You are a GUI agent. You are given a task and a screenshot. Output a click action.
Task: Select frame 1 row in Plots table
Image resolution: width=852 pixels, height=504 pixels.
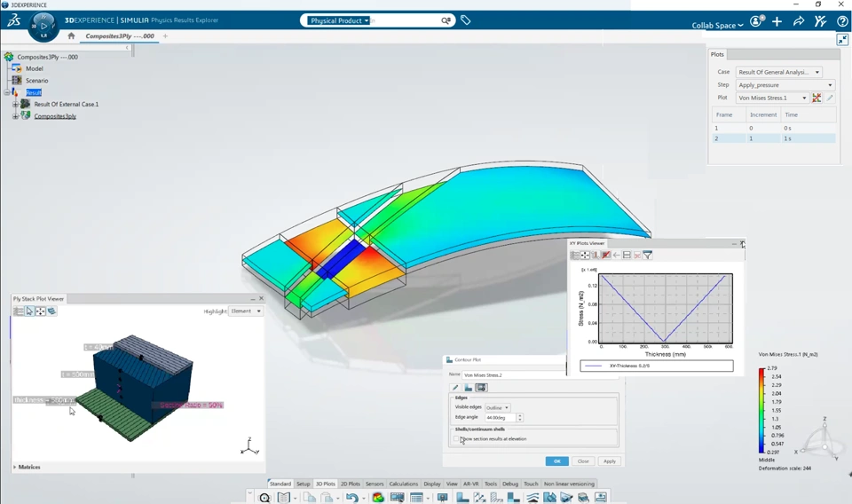pyautogui.click(x=773, y=128)
